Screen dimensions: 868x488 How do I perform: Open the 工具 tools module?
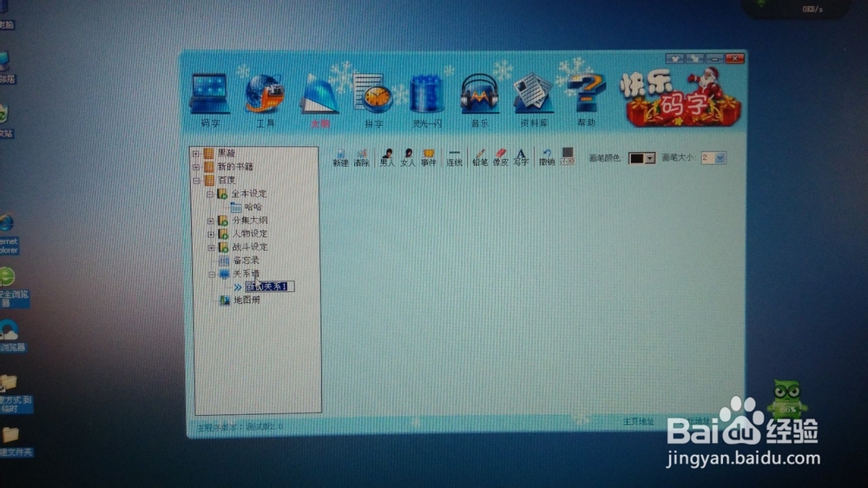265,100
